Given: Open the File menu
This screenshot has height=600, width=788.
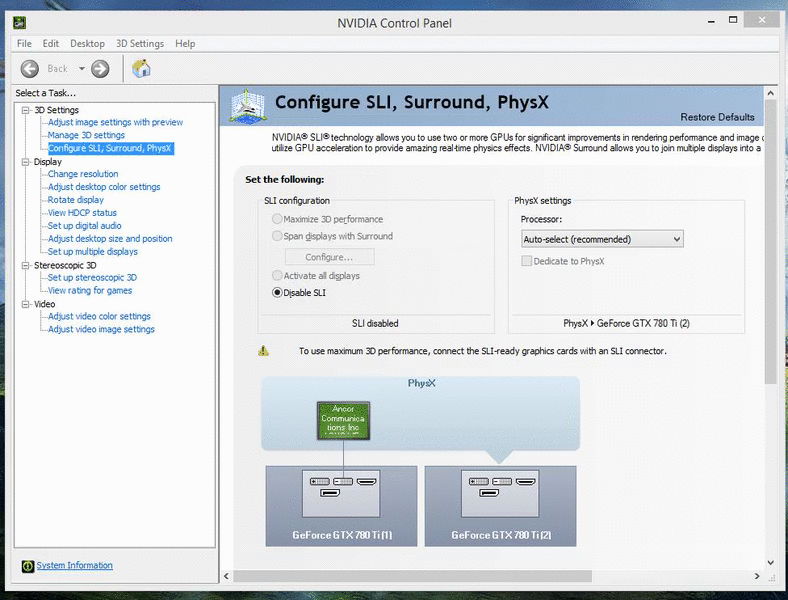Looking at the screenshot, I should coord(24,44).
